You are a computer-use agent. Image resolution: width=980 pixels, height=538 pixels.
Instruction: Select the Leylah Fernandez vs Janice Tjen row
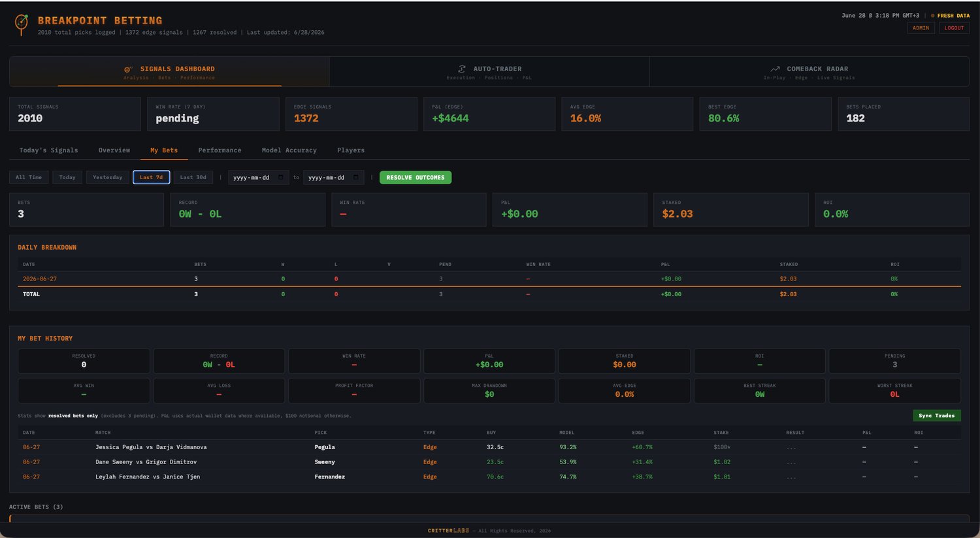[489, 477]
